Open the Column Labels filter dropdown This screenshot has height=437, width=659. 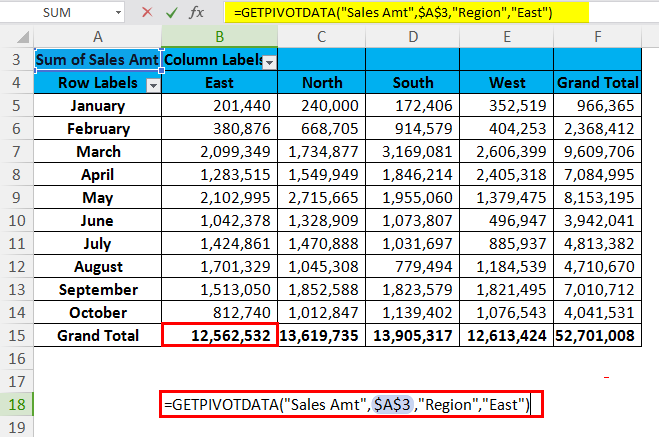[268, 61]
